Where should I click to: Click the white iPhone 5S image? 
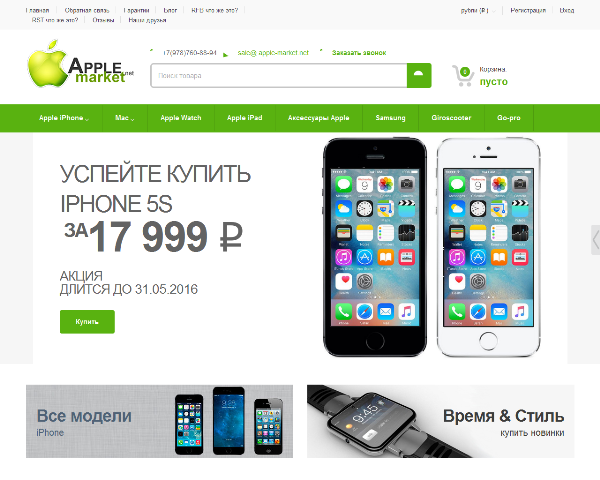[x=489, y=247]
